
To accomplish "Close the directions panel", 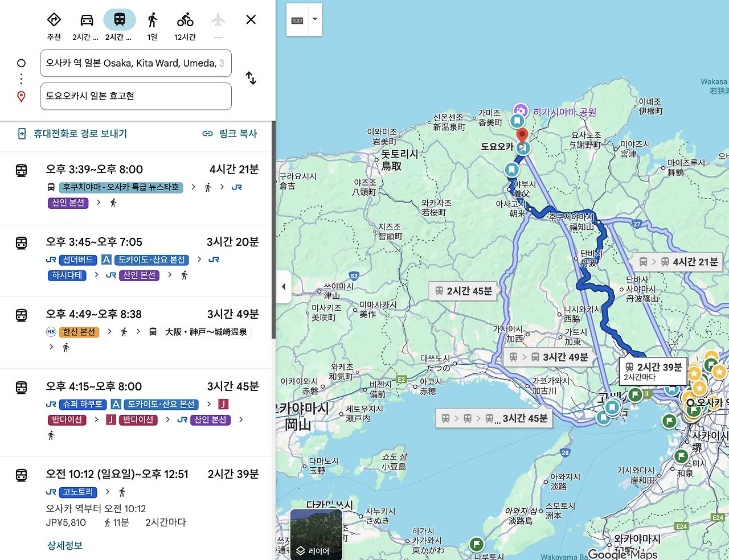I will pos(251,20).
